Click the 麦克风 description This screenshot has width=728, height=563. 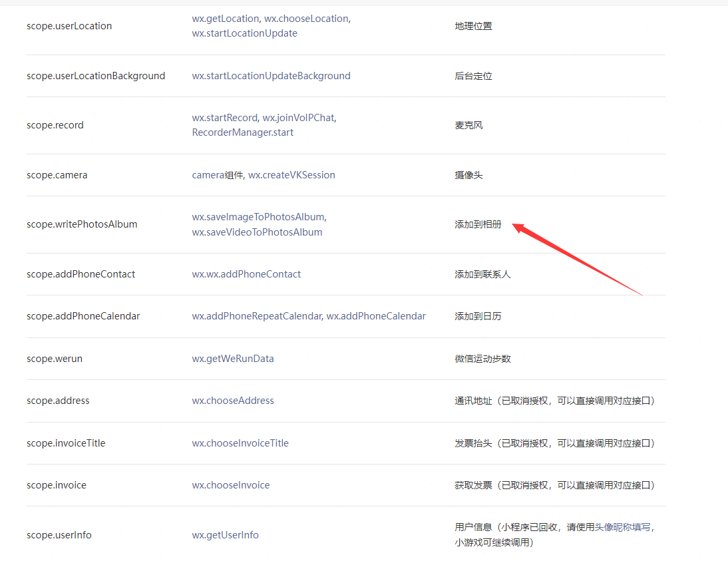click(x=468, y=125)
